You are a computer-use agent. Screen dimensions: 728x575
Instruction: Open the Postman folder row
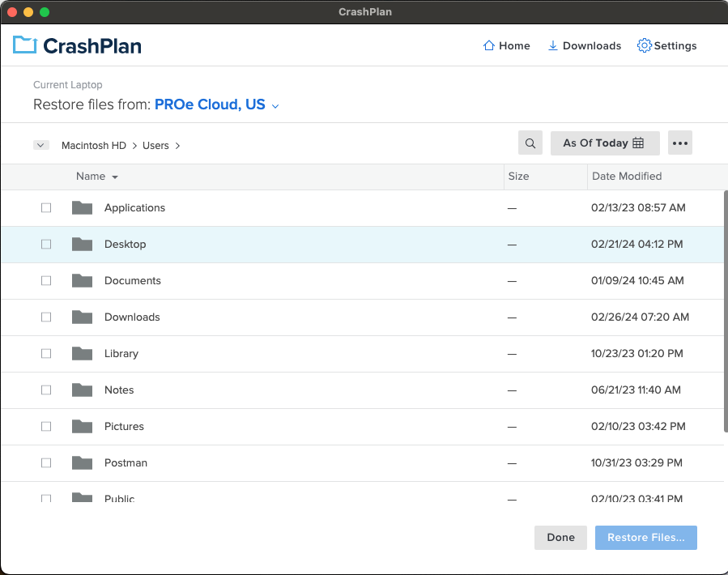(126, 462)
